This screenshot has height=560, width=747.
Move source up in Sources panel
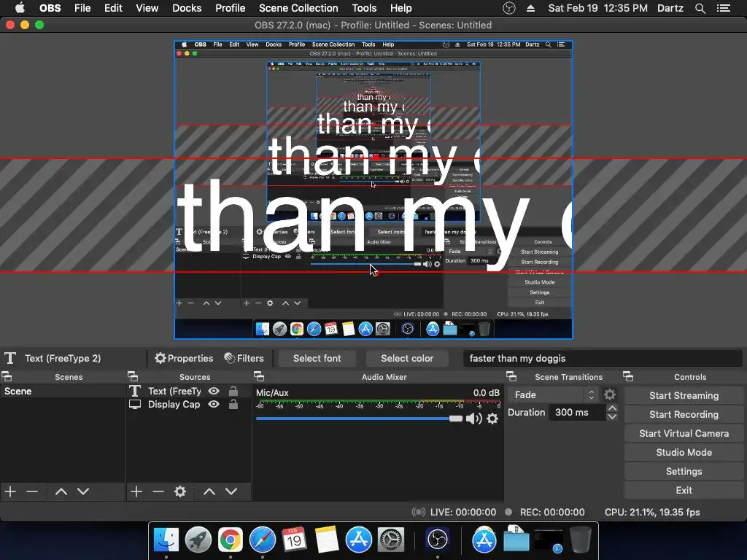click(209, 491)
